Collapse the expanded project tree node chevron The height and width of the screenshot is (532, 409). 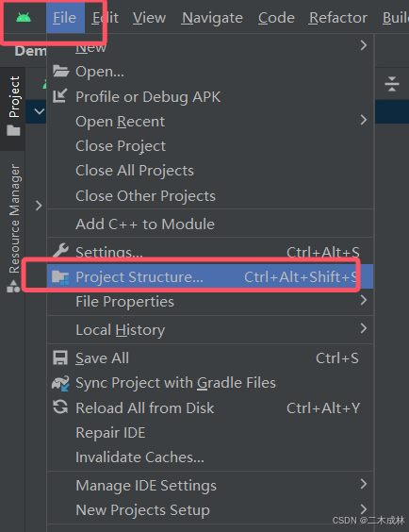point(40,111)
